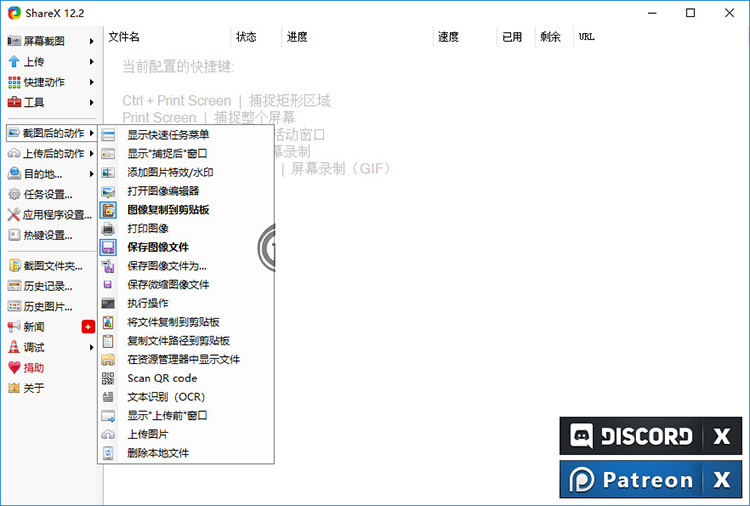Click the 上传图片 cloud icon

click(108, 434)
